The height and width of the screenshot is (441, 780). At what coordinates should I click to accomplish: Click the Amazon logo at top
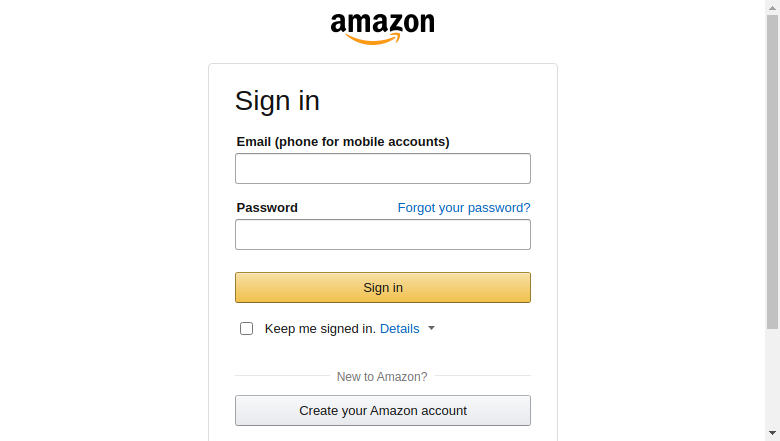[382, 29]
